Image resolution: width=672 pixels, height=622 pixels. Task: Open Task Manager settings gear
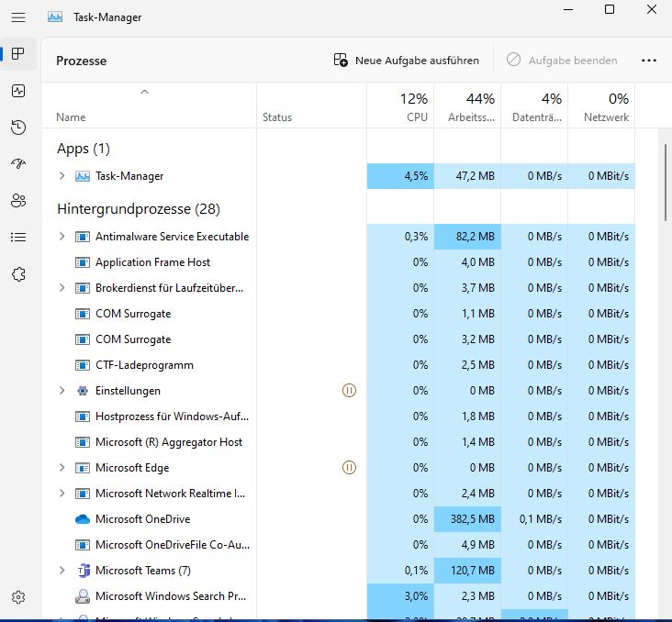pos(18,596)
